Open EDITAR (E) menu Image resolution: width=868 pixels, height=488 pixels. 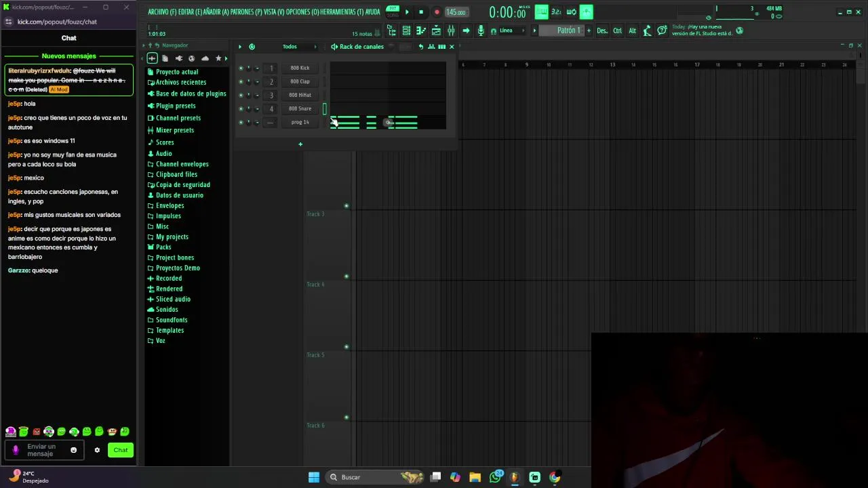pyautogui.click(x=190, y=12)
